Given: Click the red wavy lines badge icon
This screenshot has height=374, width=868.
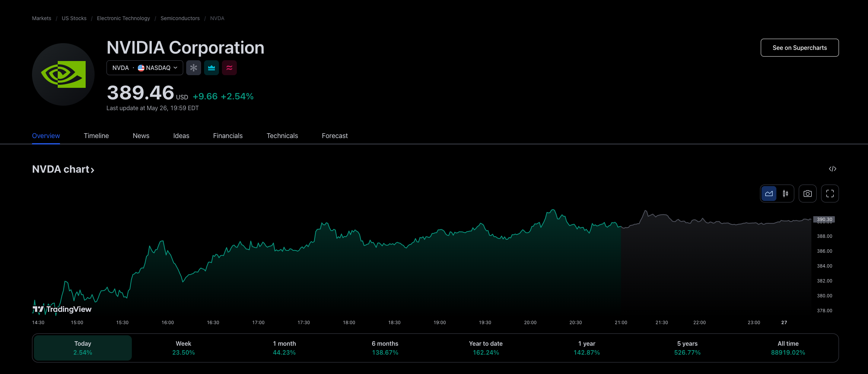Looking at the screenshot, I should 229,68.
